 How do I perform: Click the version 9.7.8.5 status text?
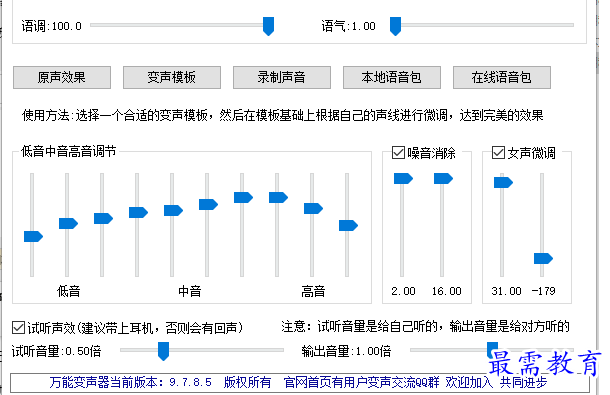coord(130,383)
